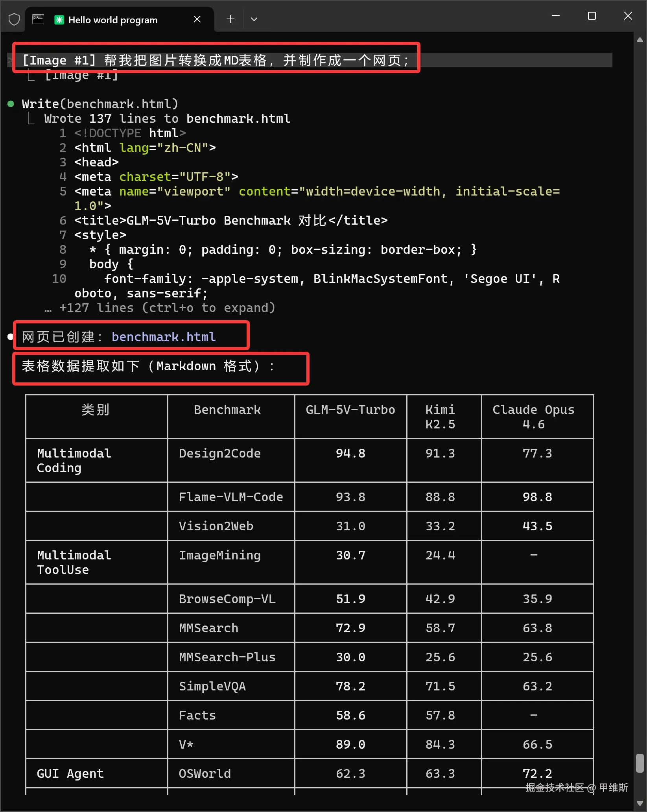Click the 78.2 score for SimpleVQA
647x812 pixels.
coord(350,686)
